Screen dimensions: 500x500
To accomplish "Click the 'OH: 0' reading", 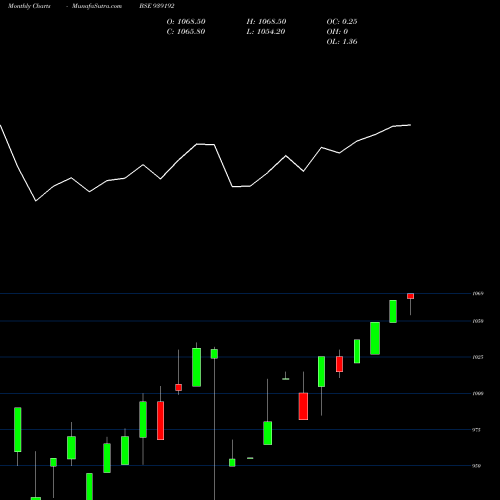I will coord(337,32).
